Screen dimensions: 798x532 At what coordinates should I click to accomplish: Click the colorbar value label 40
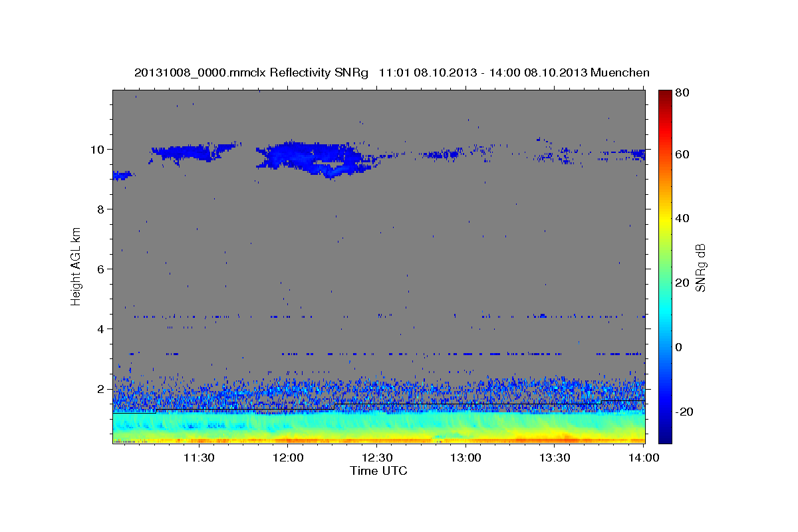pyautogui.click(x=684, y=218)
